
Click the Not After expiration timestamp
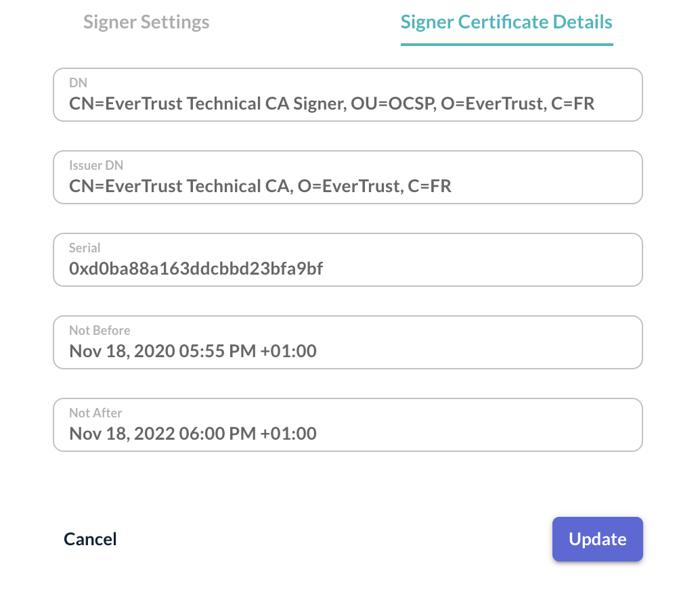click(x=192, y=433)
